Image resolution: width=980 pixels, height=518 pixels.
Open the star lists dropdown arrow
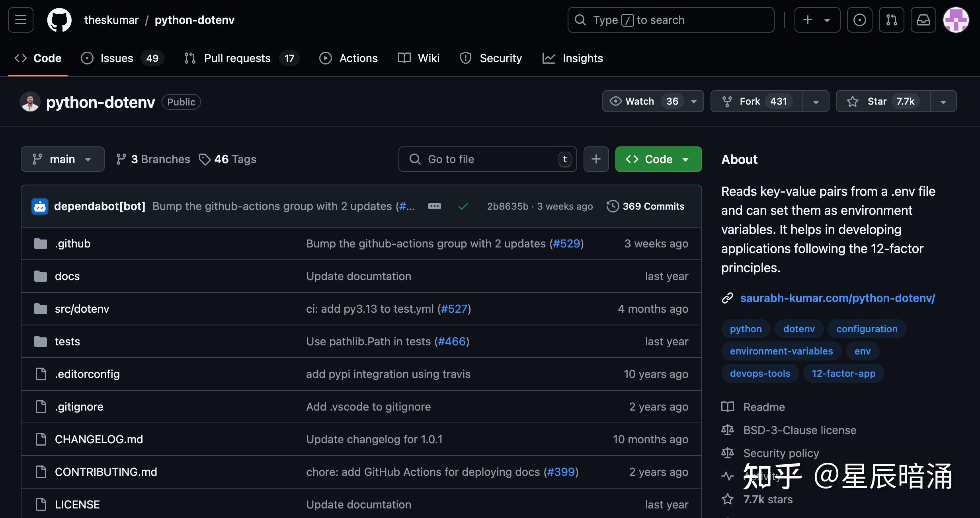tap(943, 102)
